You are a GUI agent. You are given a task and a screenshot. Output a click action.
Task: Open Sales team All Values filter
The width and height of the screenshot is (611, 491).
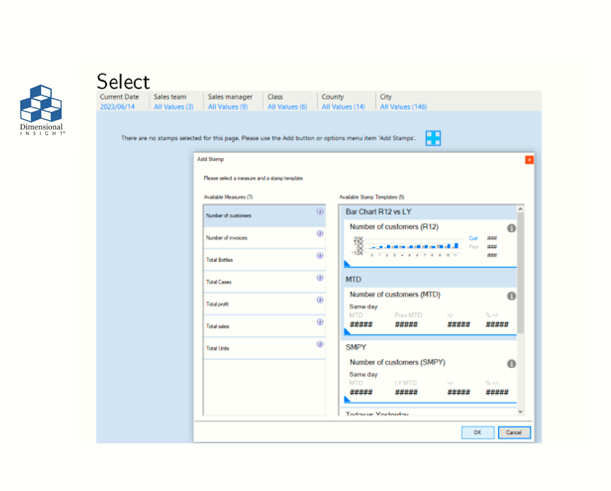(x=173, y=106)
